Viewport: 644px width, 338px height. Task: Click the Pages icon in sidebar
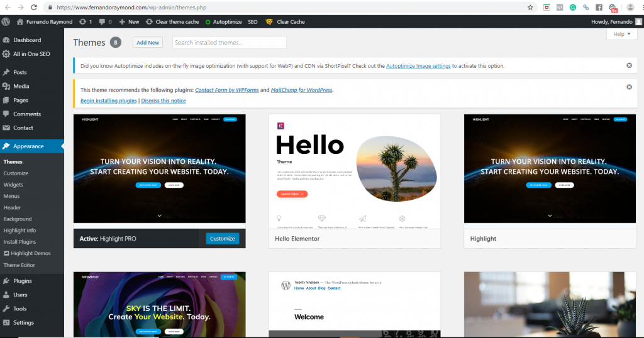(6, 100)
